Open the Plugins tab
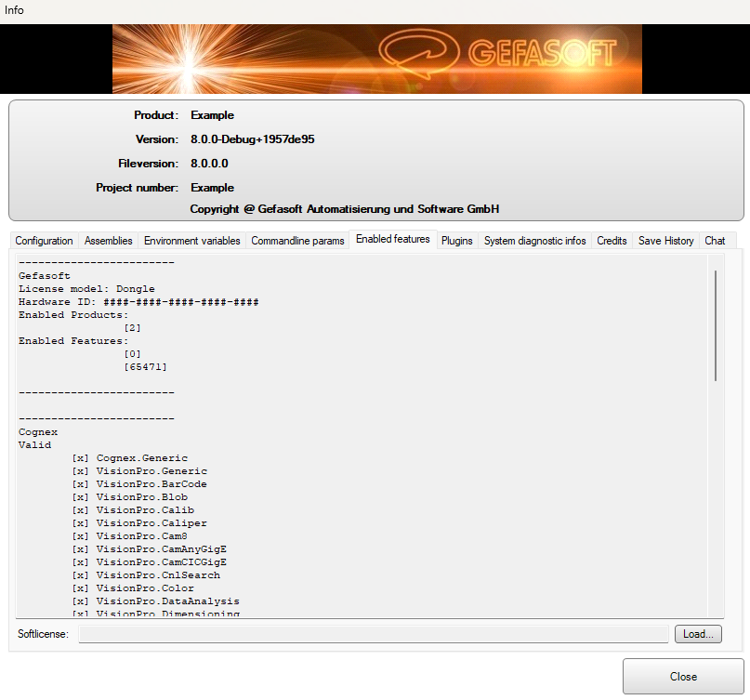This screenshot has height=700, width=750. (457, 241)
